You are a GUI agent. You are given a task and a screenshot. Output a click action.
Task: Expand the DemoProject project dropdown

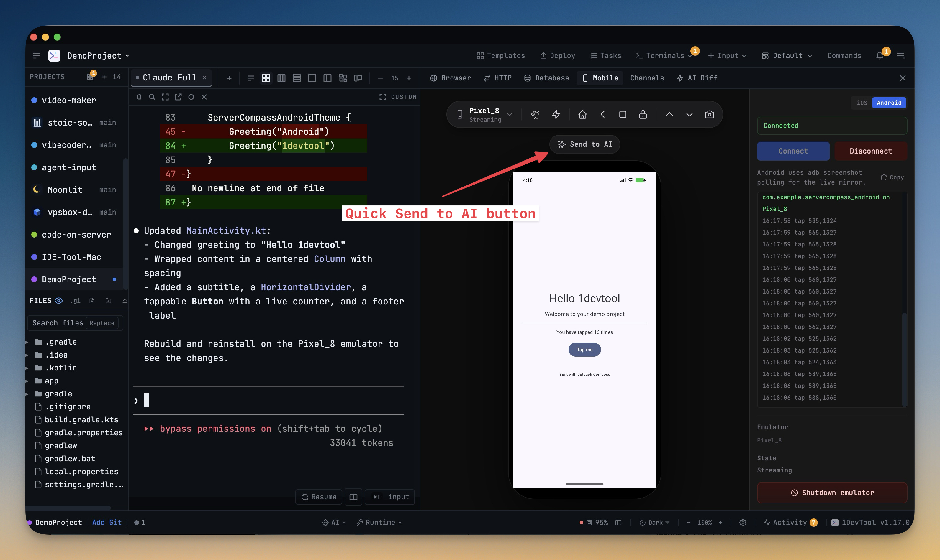(x=98, y=55)
